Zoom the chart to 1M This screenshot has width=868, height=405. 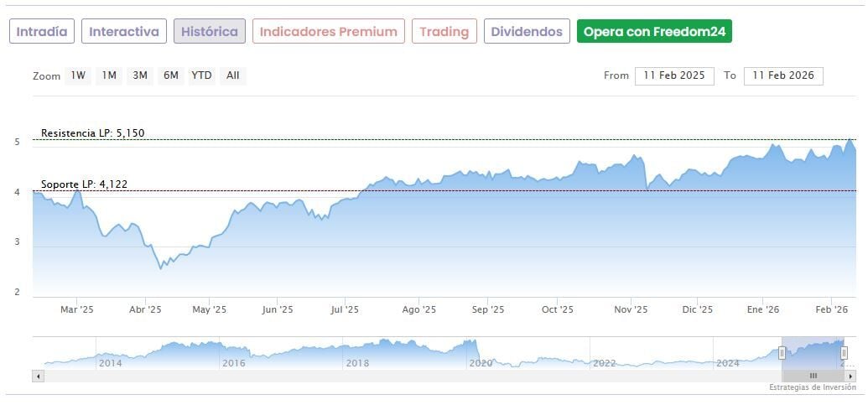[x=109, y=75]
